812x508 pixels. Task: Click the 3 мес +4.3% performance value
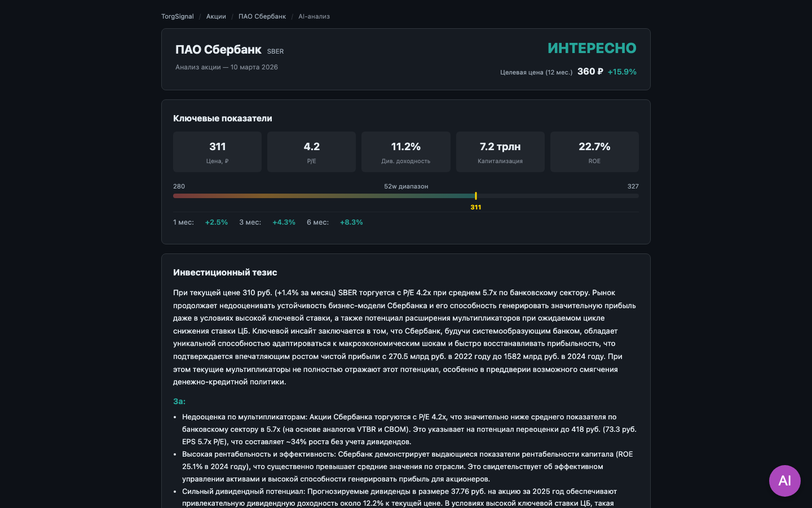[284, 222]
